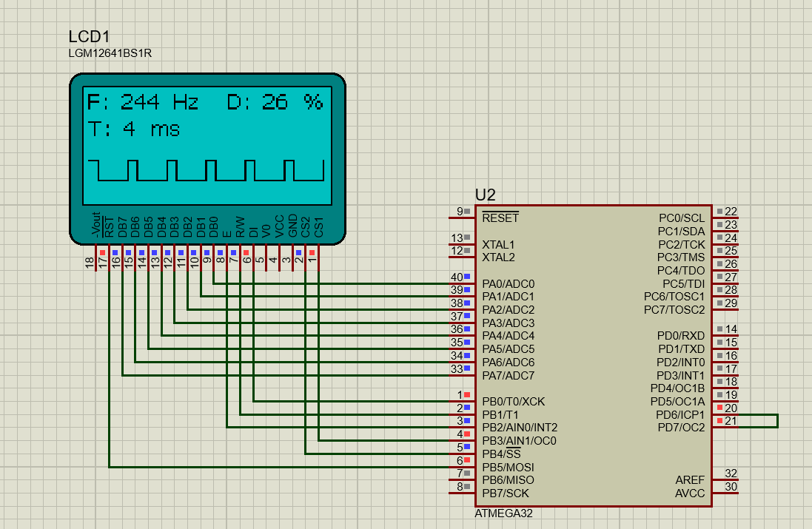Select the PC2/TCK pin label

682,244
